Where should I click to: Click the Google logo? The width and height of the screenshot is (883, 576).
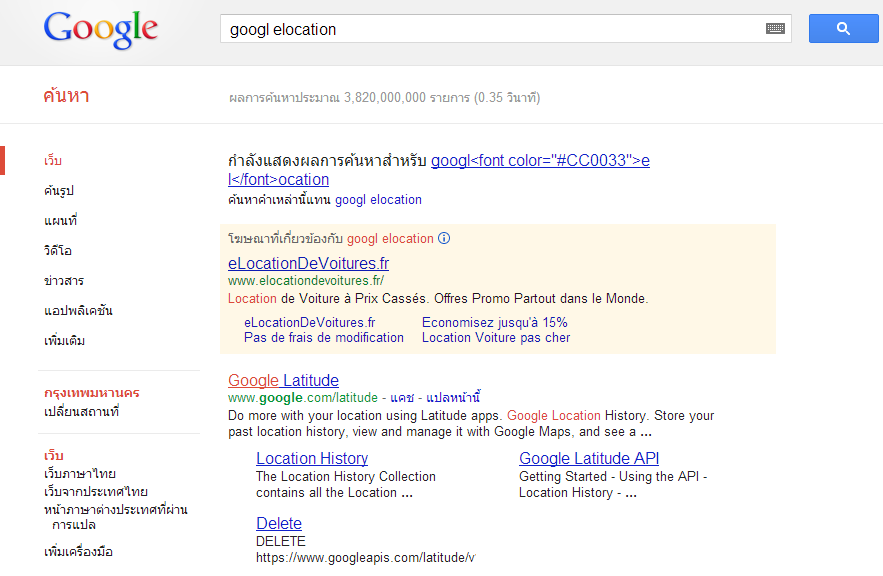(x=100, y=30)
